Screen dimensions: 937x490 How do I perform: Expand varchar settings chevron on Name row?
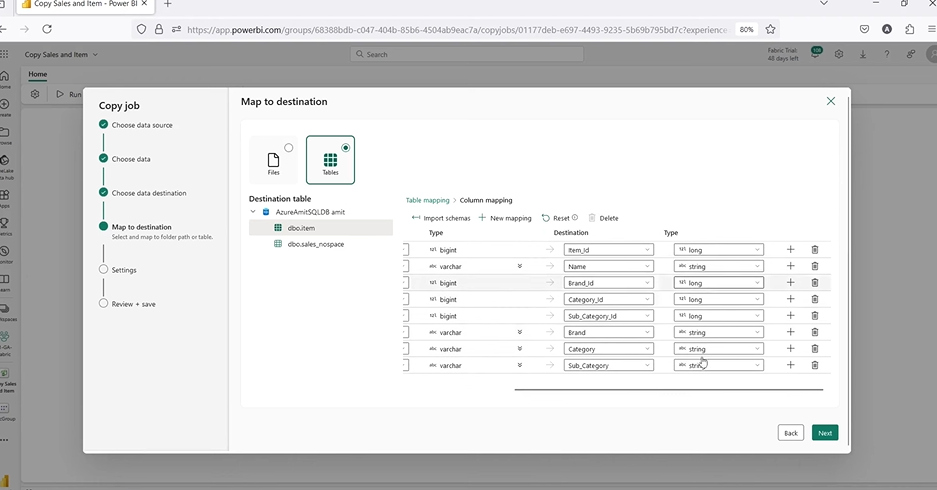(x=520, y=266)
